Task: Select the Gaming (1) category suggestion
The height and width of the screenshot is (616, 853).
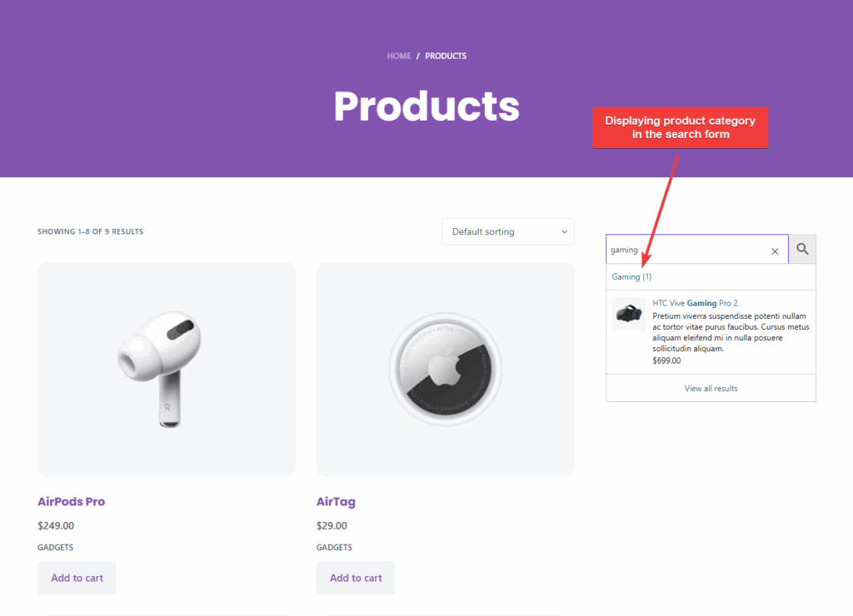Action: [631, 276]
